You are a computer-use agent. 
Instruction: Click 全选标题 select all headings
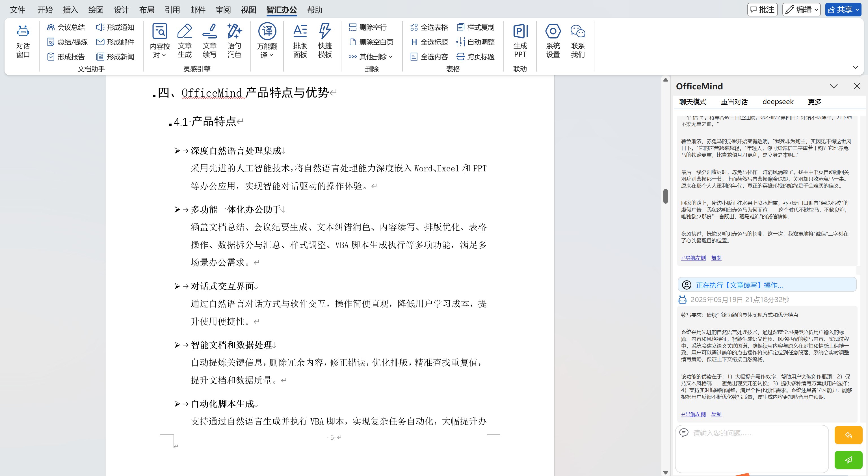click(429, 42)
